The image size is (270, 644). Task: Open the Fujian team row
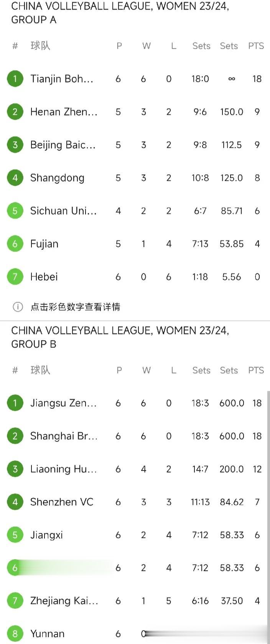click(x=135, y=244)
